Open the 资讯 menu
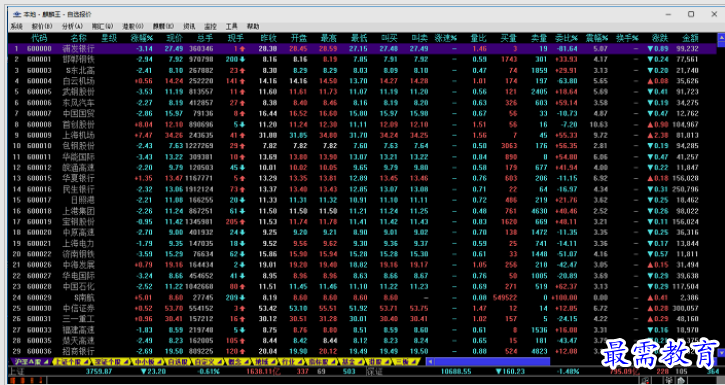Screen dimensions: 725x385 coord(189,26)
